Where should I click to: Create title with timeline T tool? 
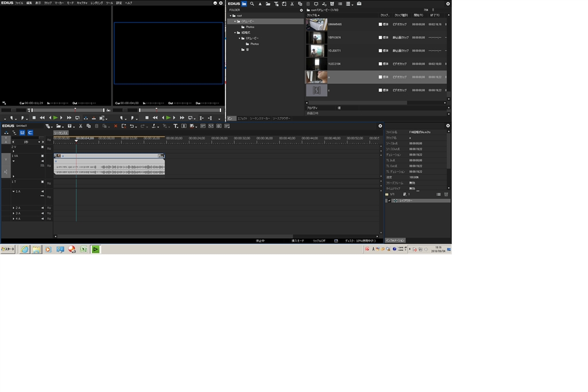pyautogui.click(x=175, y=126)
